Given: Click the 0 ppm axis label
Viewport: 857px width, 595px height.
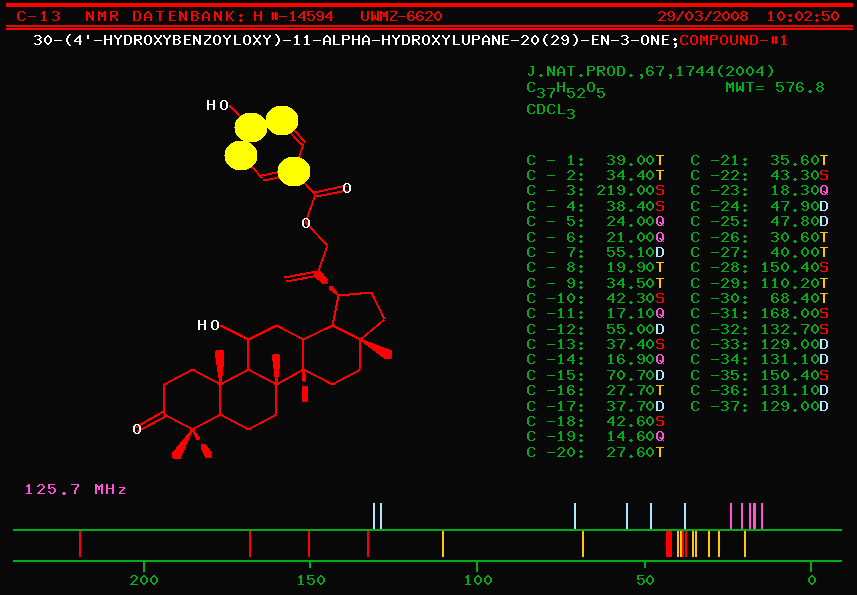Looking at the screenshot, I should pos(811,580).
